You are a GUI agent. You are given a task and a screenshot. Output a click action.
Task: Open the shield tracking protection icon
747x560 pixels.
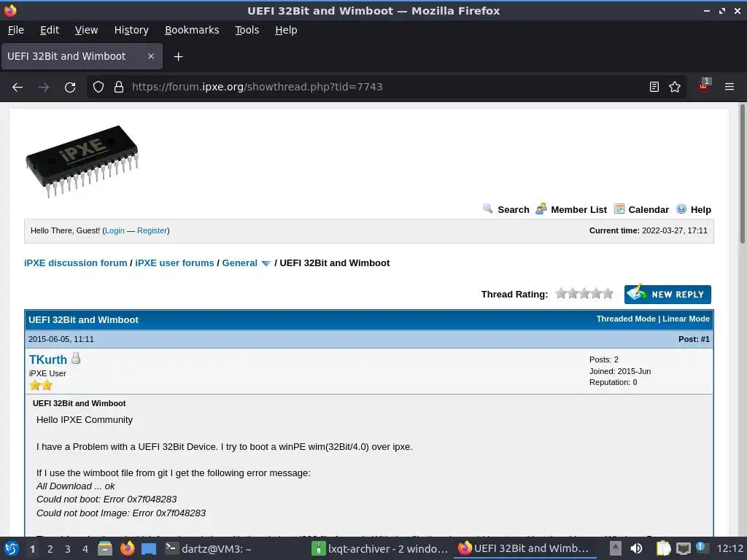click(98, 87)
